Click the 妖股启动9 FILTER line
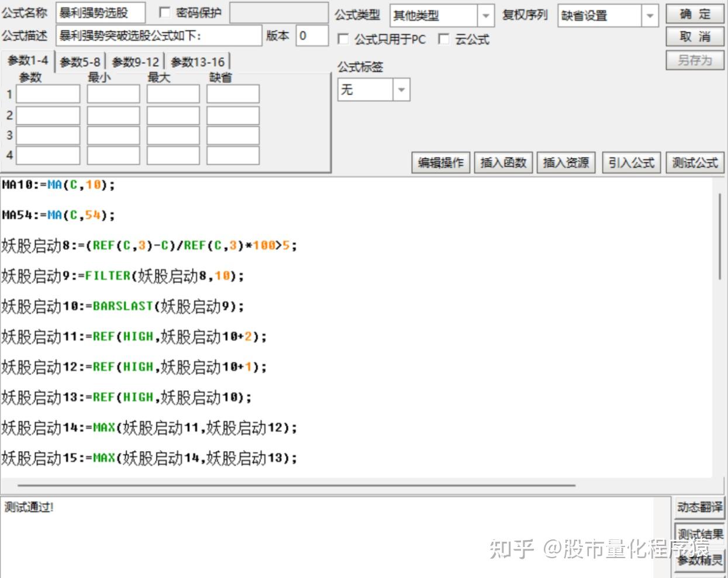 123,276
